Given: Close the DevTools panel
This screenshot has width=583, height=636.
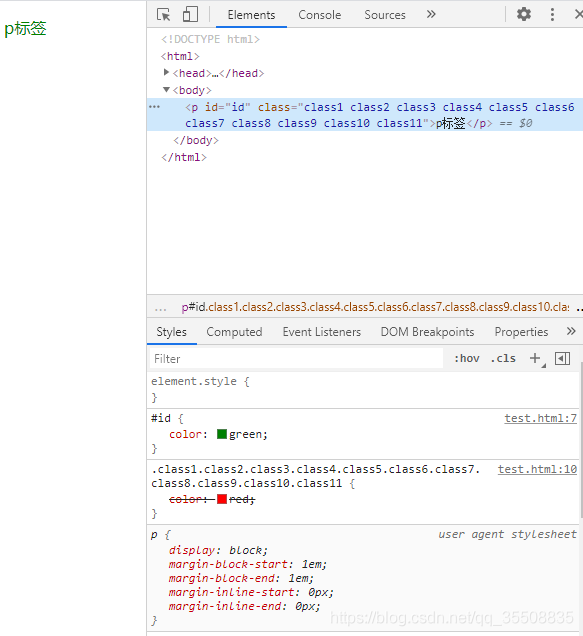Looking at the screenshot, I should (579, 14).
